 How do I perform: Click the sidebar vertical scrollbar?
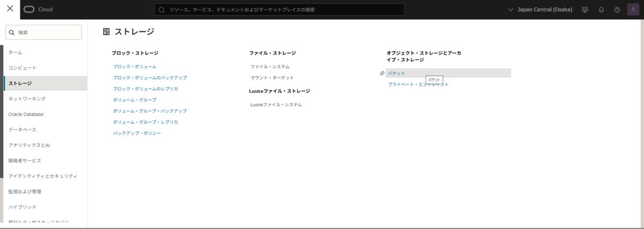pyautogui.click(x=2, y=112)
